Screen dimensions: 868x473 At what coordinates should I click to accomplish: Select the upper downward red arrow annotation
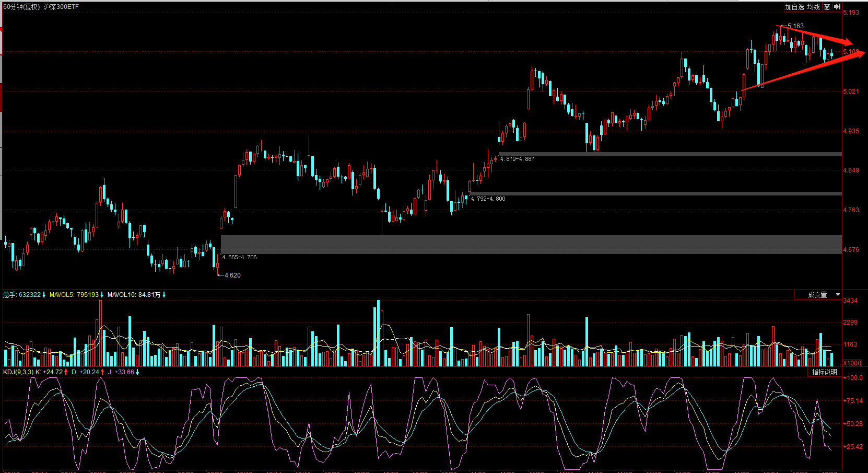[817, 35]
